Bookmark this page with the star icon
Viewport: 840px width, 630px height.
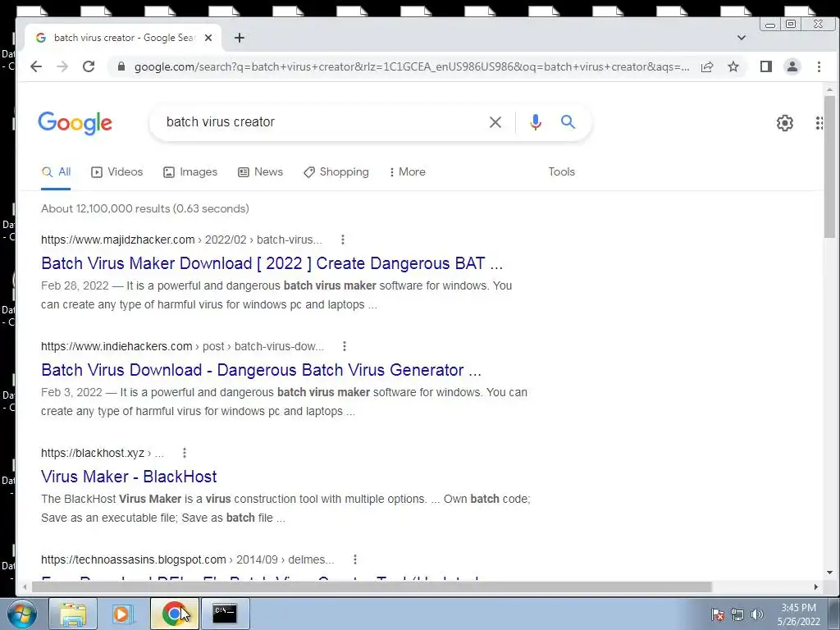tap(733, 66)
